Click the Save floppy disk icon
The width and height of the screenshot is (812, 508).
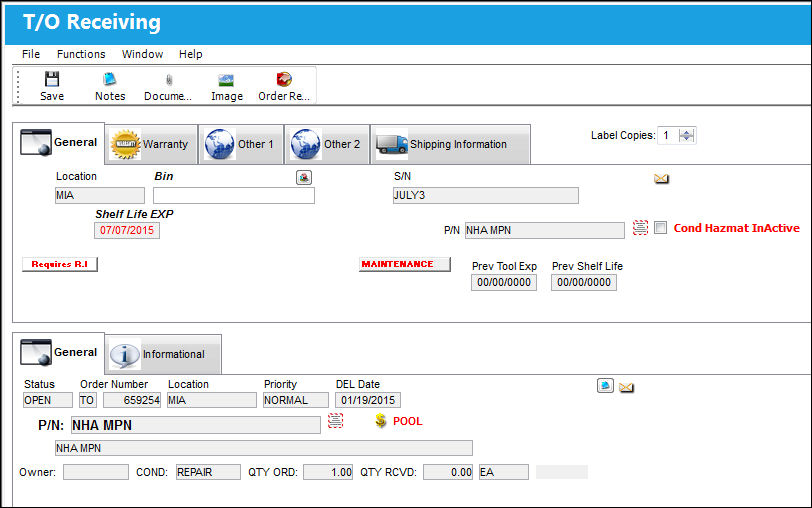[x=52, y=79]
